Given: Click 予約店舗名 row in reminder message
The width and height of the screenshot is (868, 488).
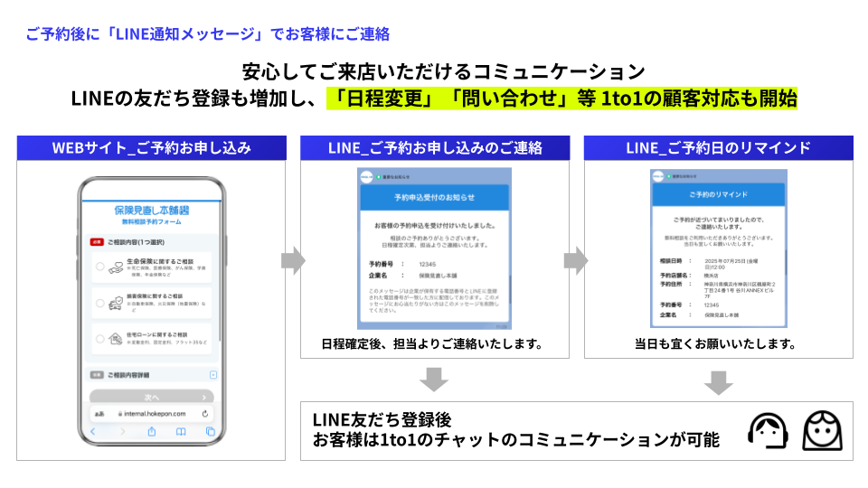Looking at the screenshot, I should tap(690, 275).
